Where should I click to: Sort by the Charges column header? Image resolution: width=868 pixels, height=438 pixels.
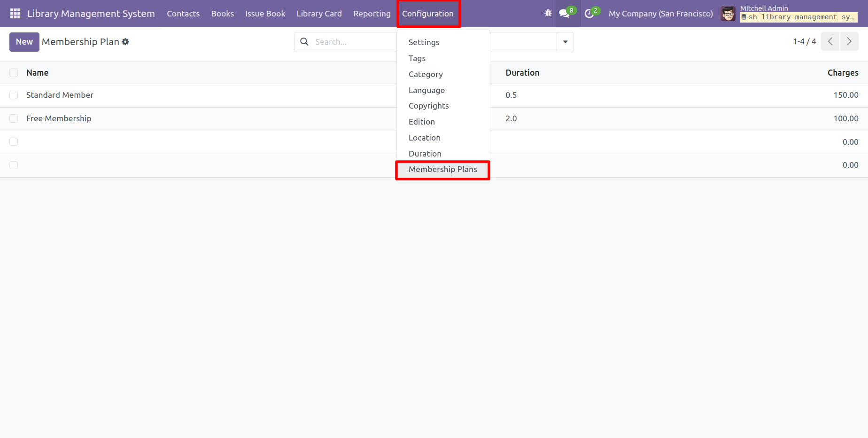coord(843,73)
